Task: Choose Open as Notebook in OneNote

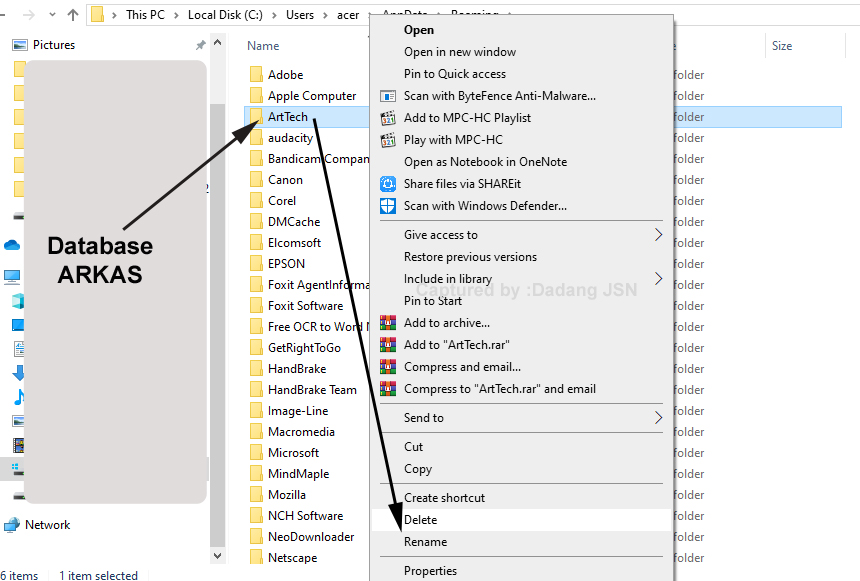Action: point(521,162)
